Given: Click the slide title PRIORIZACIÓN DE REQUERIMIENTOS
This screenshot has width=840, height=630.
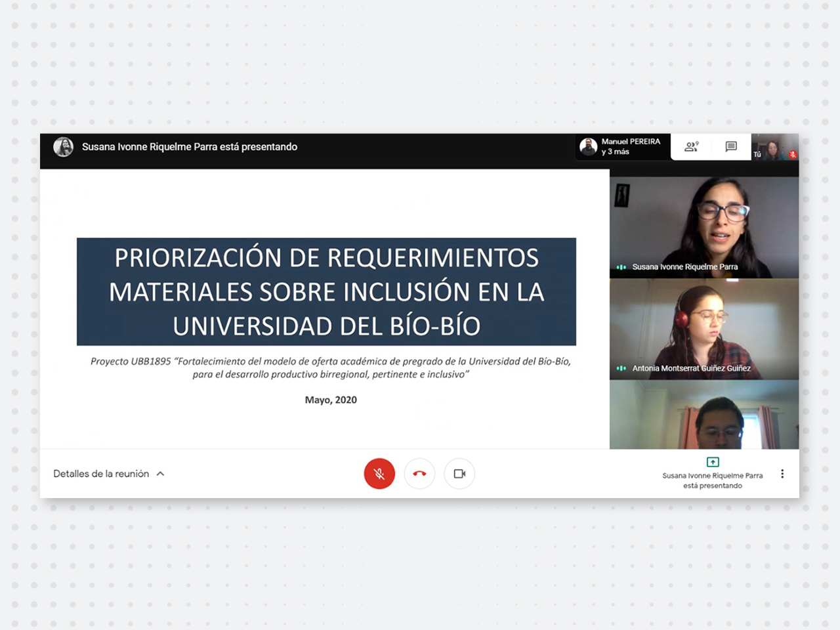Looking at the screenshot, I should (327, 291).
